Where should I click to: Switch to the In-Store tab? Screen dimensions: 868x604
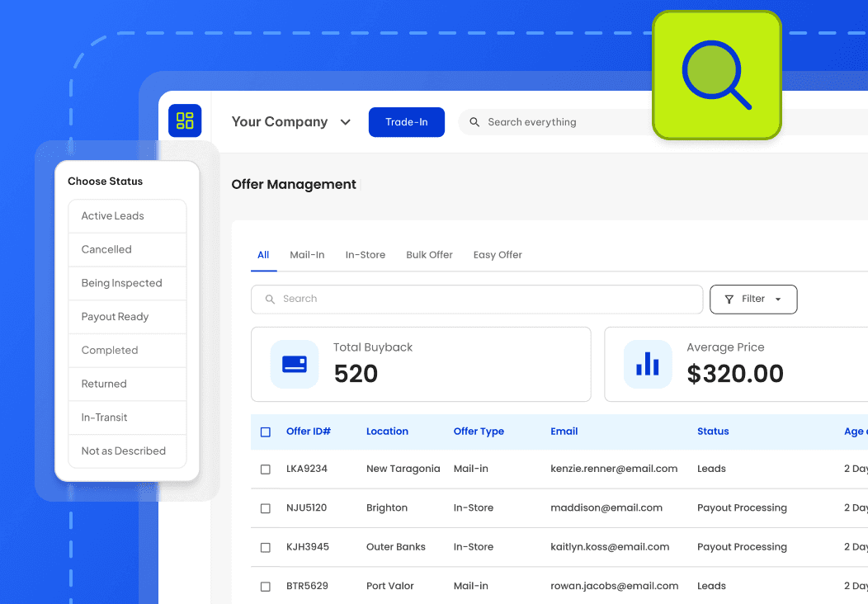(x=366, y=255)
